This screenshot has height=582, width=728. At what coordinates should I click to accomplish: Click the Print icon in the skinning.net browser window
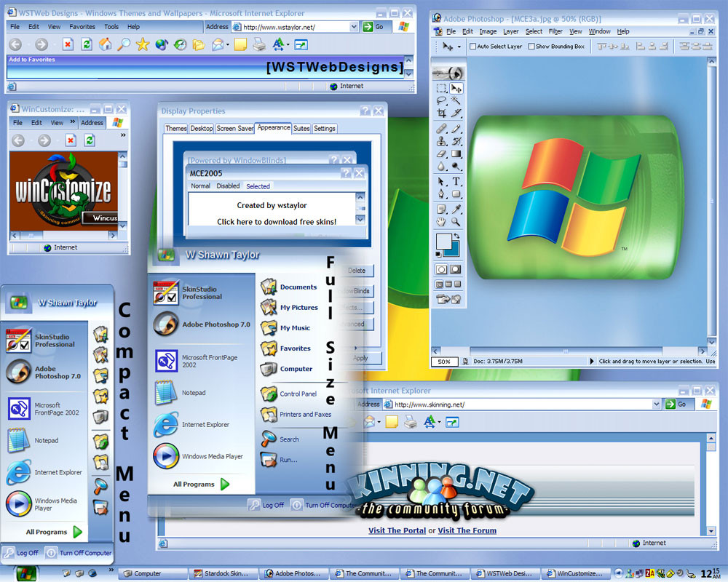pyautogui.click(x=411, y=422)
